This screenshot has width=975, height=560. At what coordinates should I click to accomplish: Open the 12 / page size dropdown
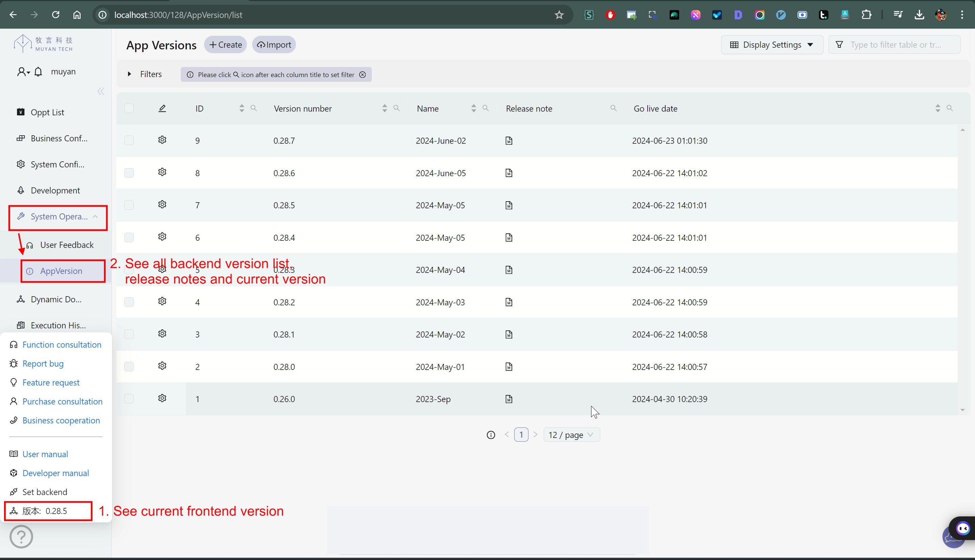coord(571,435)
